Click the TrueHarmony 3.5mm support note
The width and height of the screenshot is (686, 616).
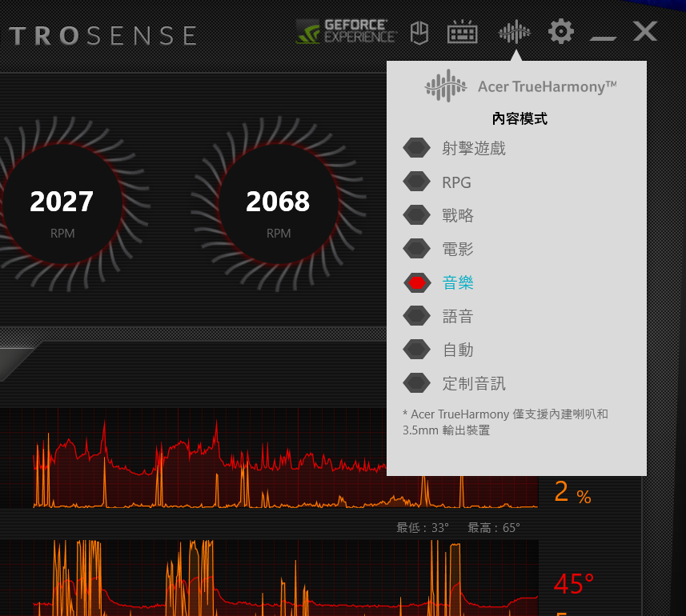[x=505, y=422]
